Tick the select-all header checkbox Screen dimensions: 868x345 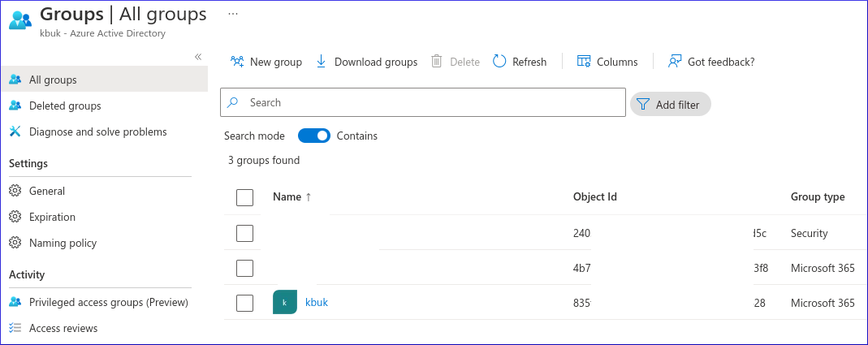pos(244,197)
